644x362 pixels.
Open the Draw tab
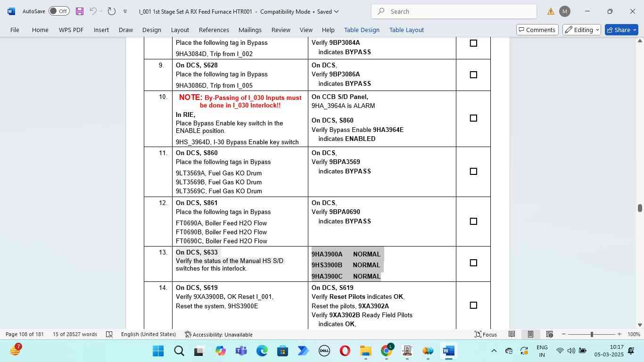pos(126,30)
